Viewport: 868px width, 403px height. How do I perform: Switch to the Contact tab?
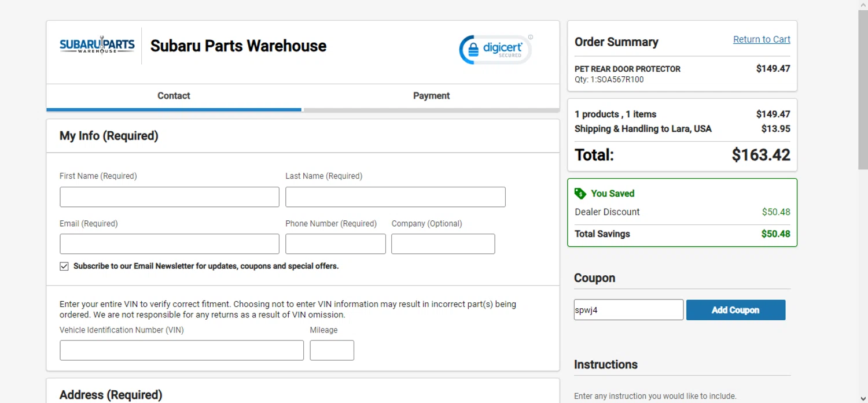point(174,96)
